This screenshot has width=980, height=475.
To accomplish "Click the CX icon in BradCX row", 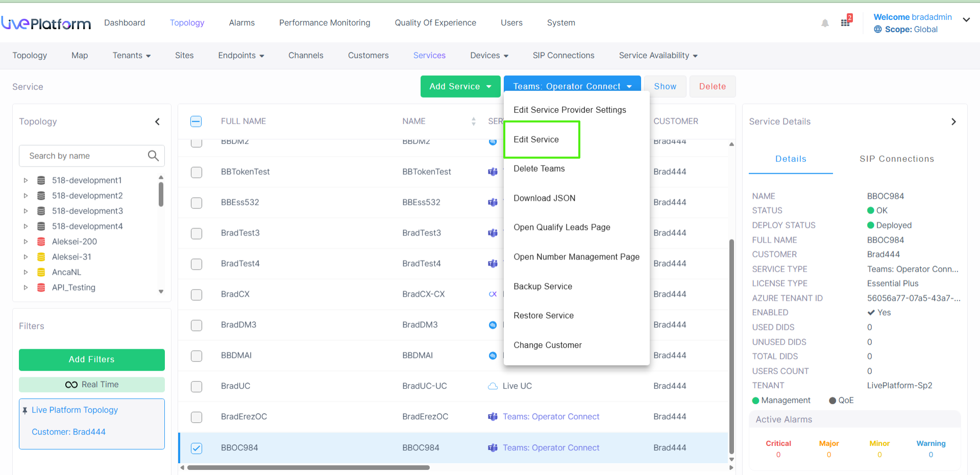I will (x=493, y=294).
